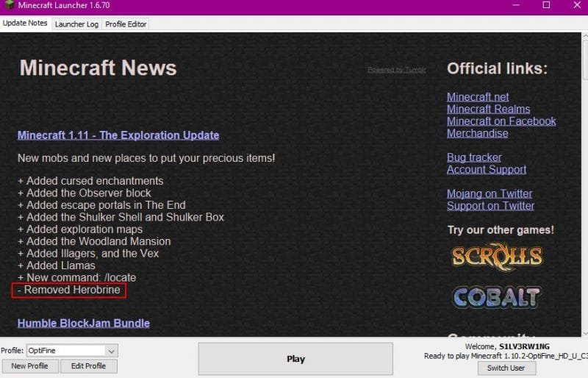This screenshot has height=378, width=588.
Task: Open the Account Support link
Action: [487, 169]
